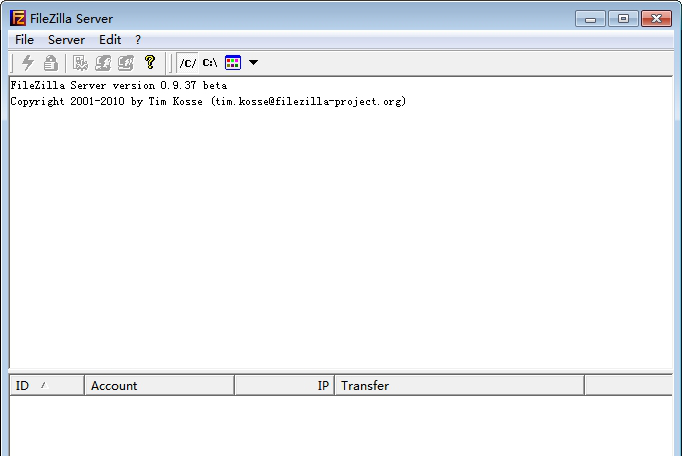Sort connections by ID column header
This screenshot has height=474, width=682.
pos(47,386)
